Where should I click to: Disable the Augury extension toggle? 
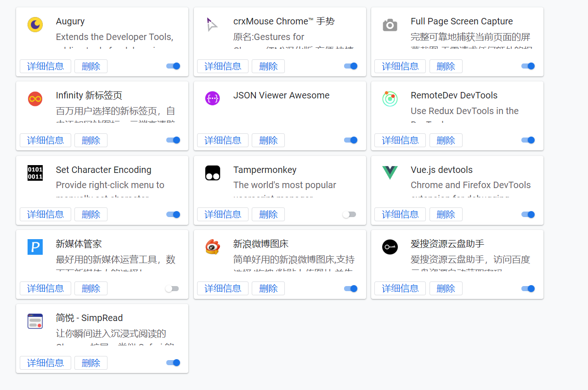coord(173,66)
